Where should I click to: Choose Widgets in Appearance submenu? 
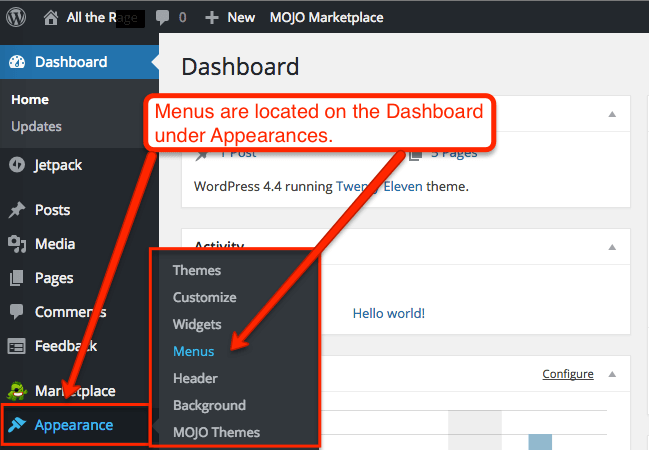197,325
